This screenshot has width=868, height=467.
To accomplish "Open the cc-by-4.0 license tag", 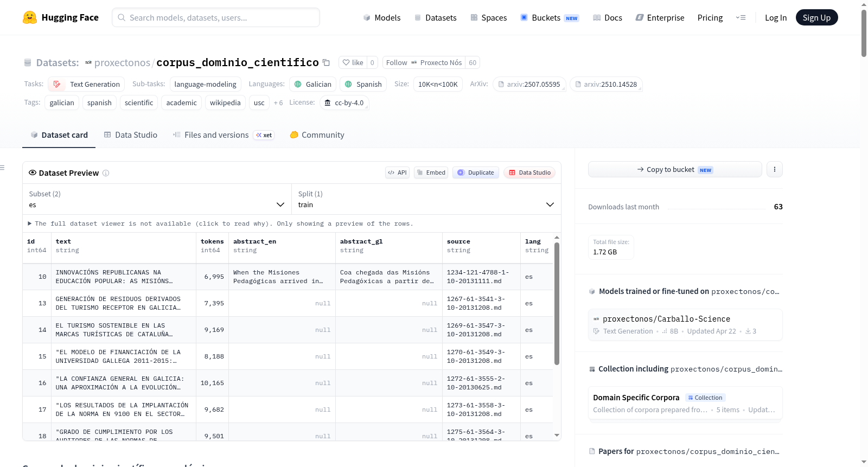I will [x=344, y=103].
